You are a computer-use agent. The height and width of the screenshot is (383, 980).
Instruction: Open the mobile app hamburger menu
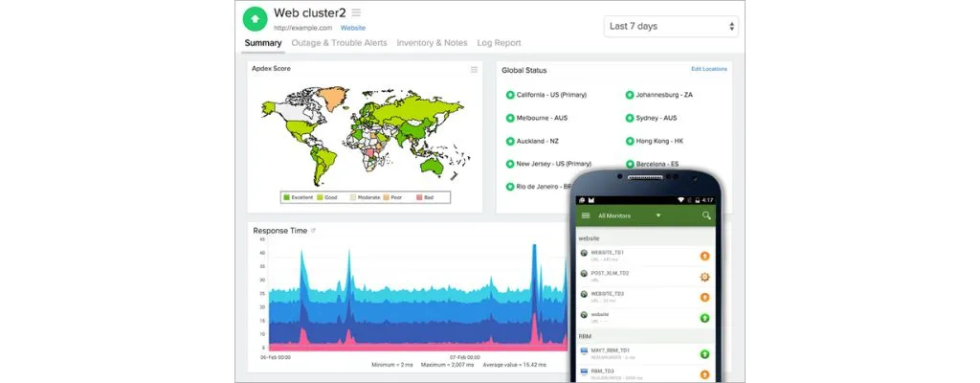[x=586, y=216]
